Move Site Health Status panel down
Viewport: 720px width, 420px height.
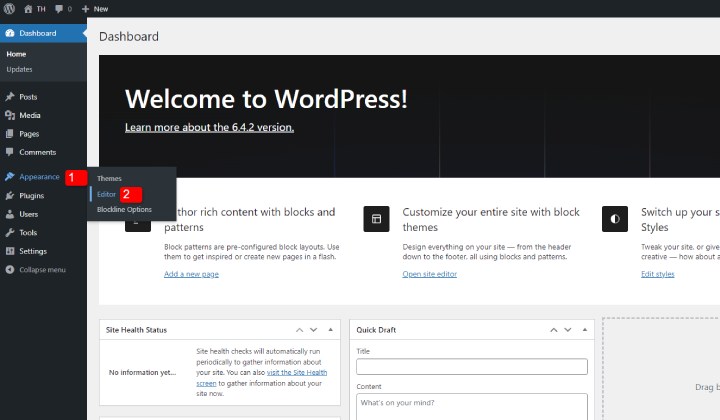click(x=315, y=329)
